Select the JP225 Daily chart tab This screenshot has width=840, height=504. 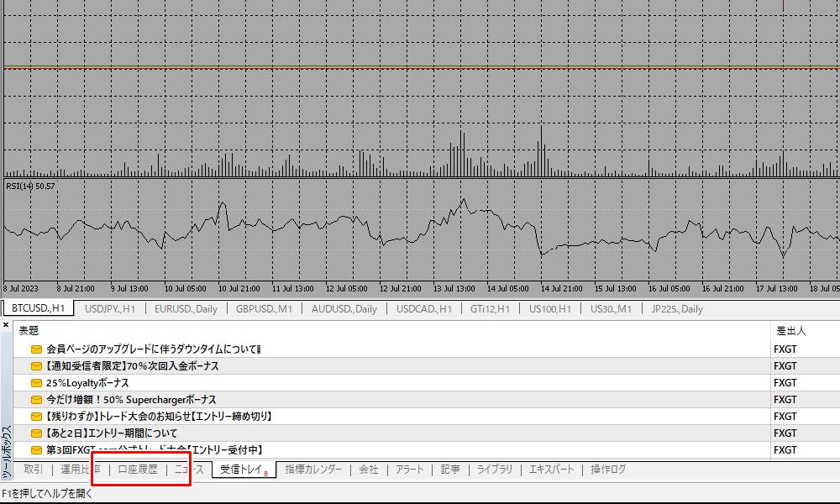pyautogui.click(x=677, y=308)
